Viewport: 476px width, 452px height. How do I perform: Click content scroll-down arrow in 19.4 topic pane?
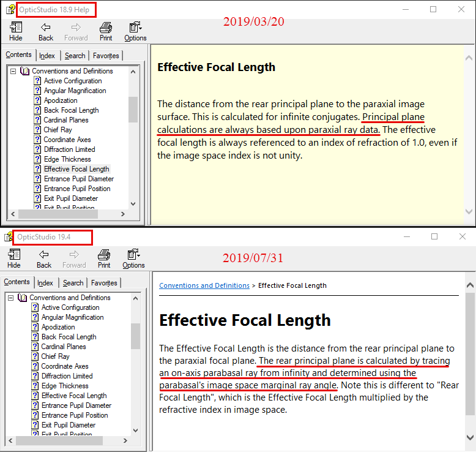pyautogui.click(x=470, y=438)
